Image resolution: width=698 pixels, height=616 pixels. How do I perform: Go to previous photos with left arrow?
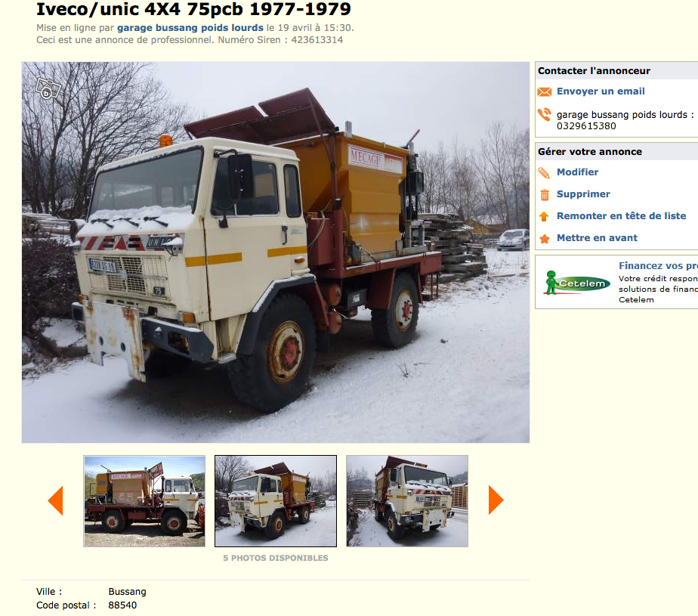(x=56, y=500)
